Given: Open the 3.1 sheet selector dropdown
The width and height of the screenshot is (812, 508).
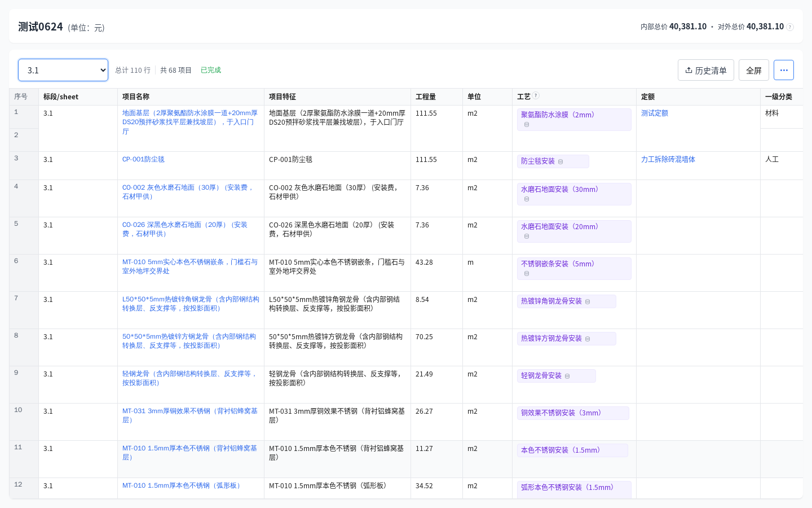Looking at the screenshot, I should tap(63, 70).
